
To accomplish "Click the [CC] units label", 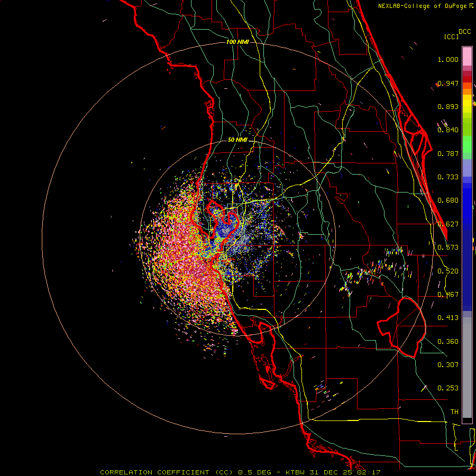I will pos(451,36).
